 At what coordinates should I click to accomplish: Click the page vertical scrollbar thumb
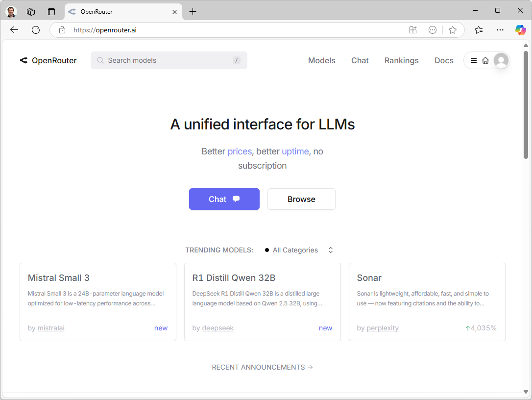pos(526,104)
